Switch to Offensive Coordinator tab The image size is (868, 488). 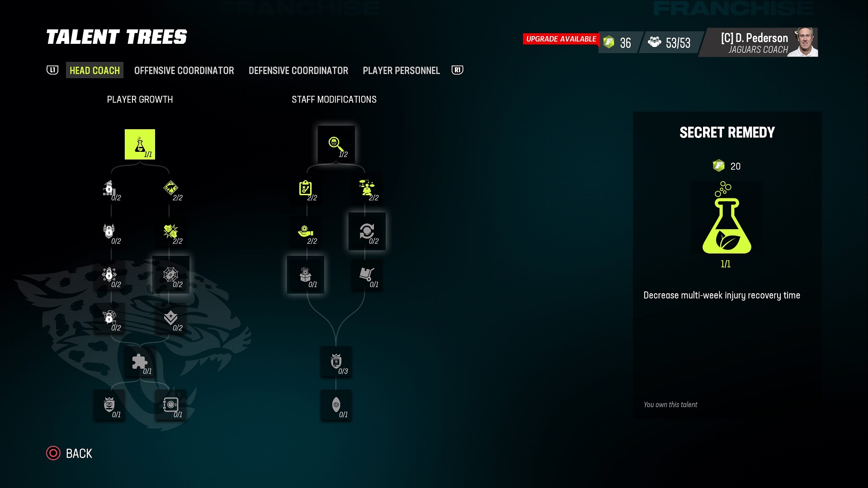[x=184, y=70]
